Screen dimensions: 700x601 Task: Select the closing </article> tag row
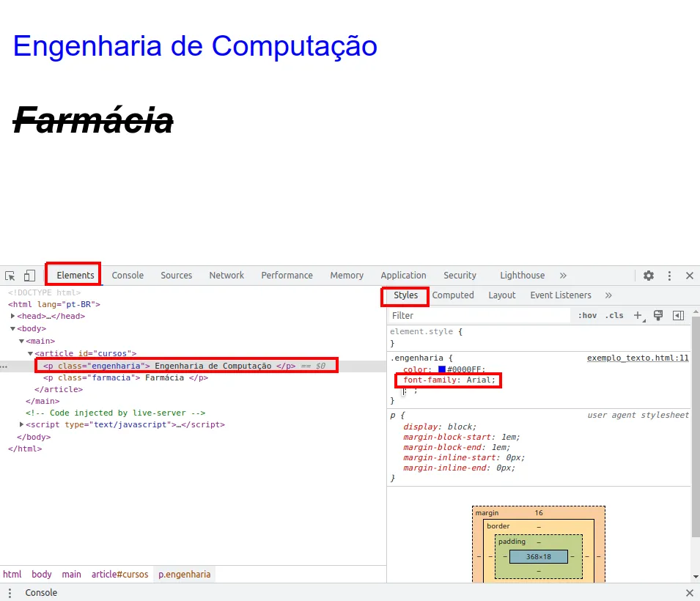pos(59,389)
